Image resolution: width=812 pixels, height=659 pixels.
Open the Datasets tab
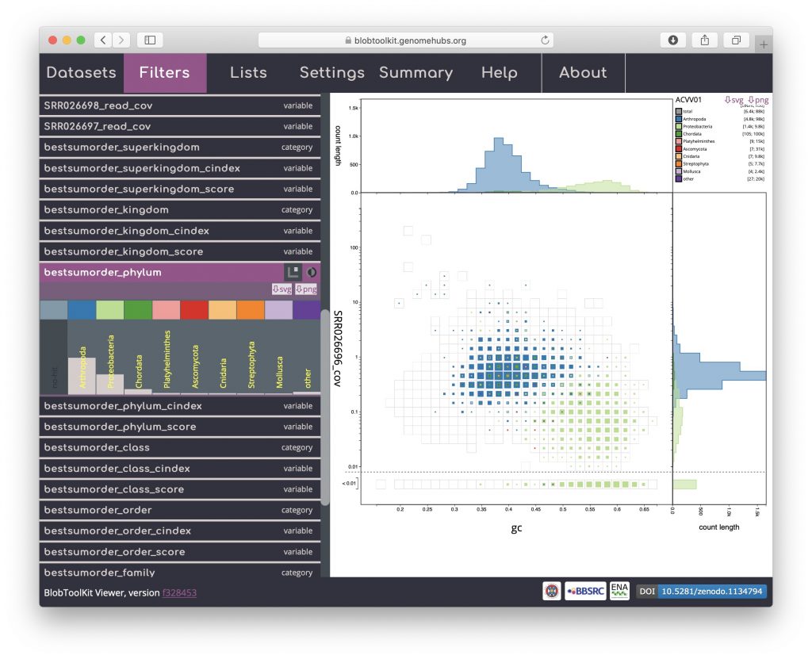(x=81, y=73)
